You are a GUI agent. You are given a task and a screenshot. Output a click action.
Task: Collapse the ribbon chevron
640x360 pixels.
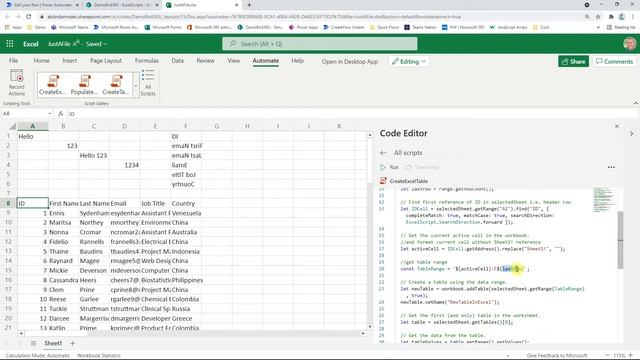[x=636, y=103]
